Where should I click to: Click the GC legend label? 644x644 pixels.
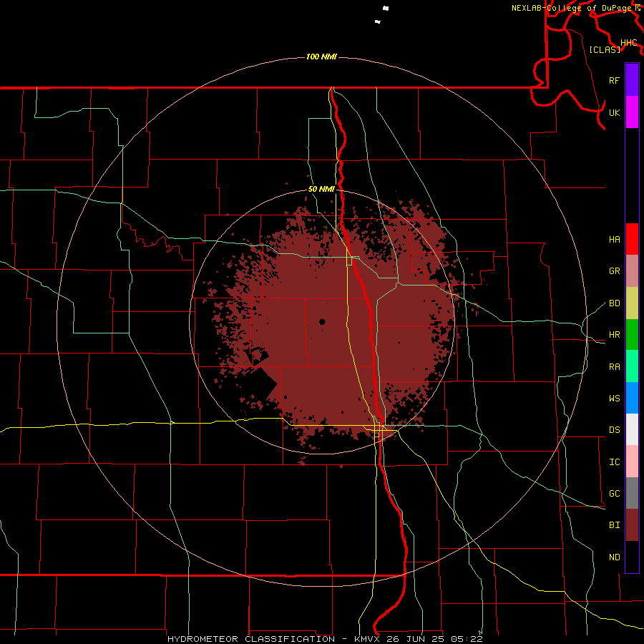[x=614, y=494]
